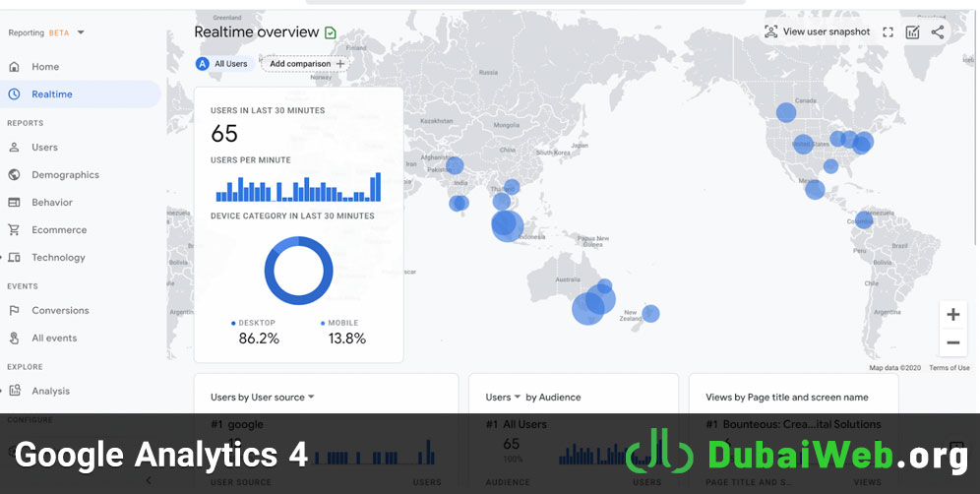Click the customize report edit icon
This screenshot has height=494, width=980.
[x=912, y=32]
